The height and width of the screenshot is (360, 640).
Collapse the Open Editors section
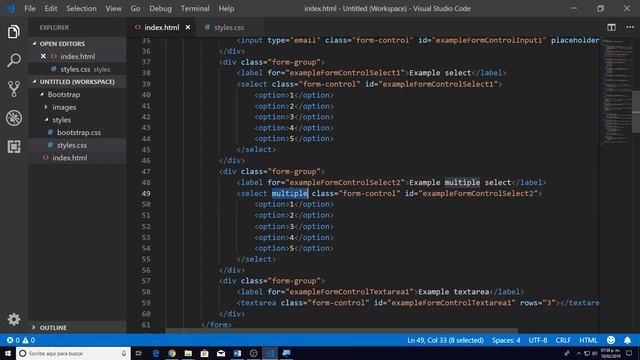click(x=34, y=44)
